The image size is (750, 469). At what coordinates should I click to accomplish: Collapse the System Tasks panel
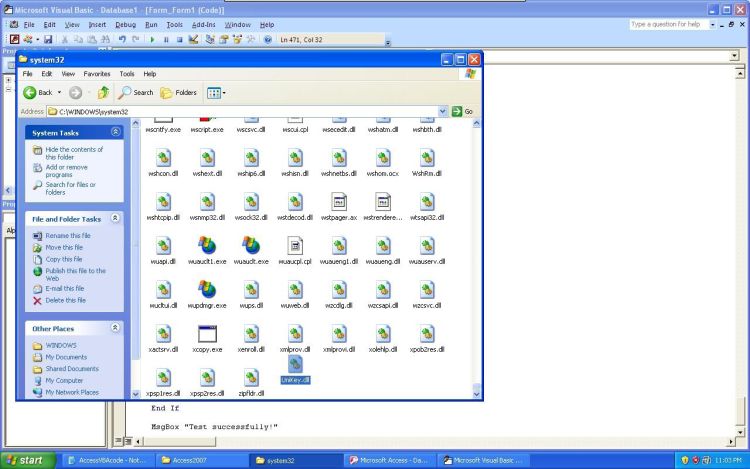click(x=115, y=131)
